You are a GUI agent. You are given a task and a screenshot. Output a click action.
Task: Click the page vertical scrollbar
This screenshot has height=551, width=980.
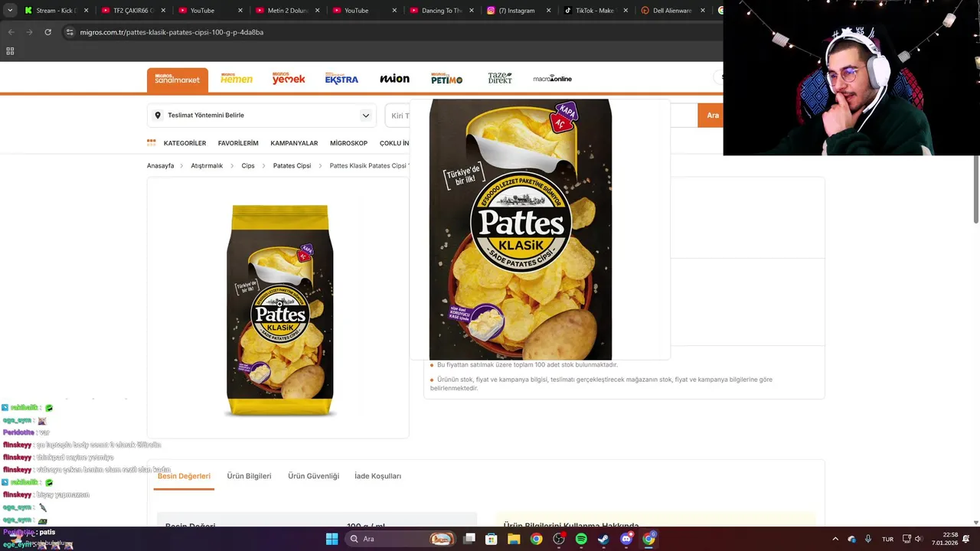pyautogui.click(x=975, y=190)
